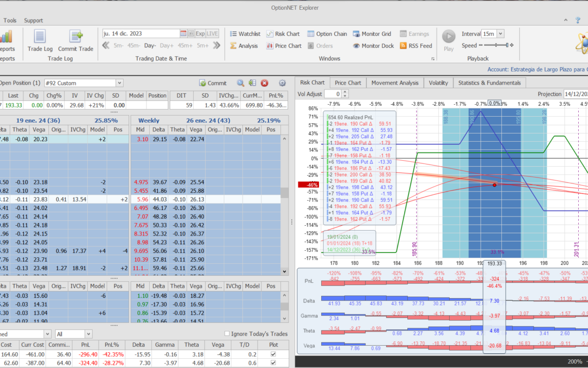
Task: Click the red delete position icon
Action: pyautogui.click(x=265, y=83)
